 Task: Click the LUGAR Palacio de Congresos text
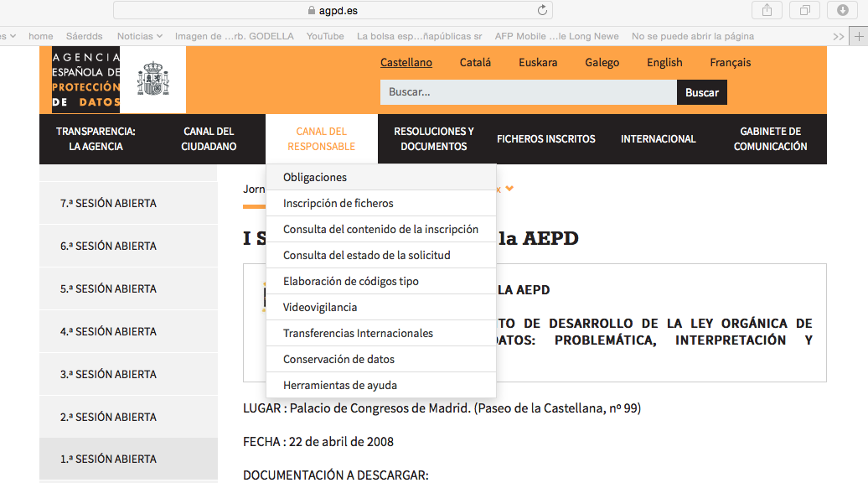[442, 408]
